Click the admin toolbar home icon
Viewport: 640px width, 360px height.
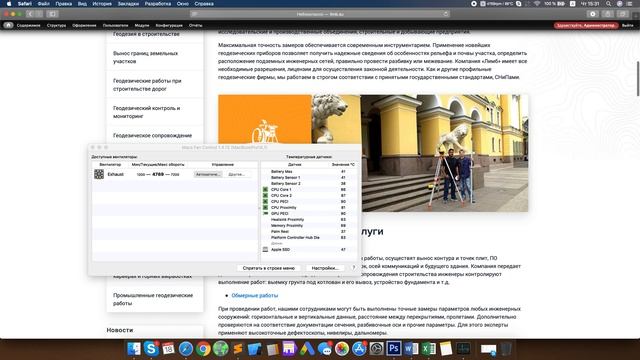click(x=8, y=25)
